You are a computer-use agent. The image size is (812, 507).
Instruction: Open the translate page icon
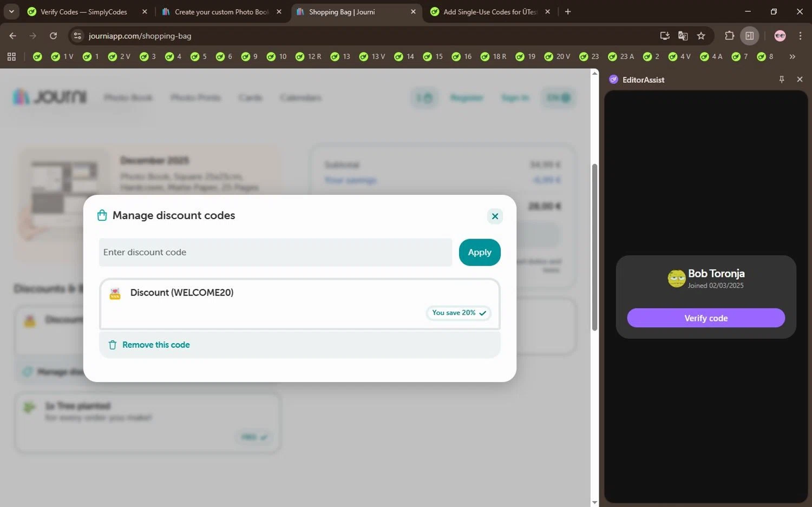pyautogui.click(x=683, y=36)
